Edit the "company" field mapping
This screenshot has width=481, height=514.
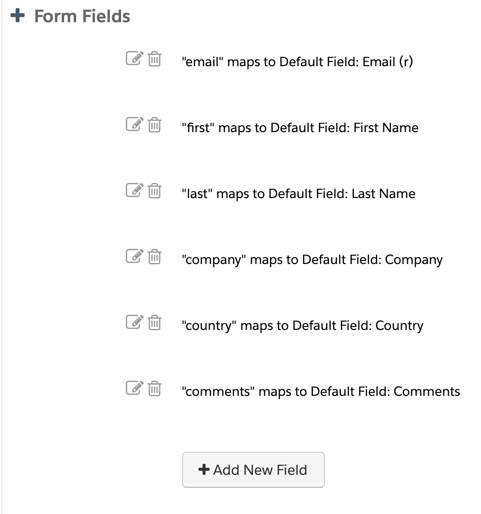coord(135,256)
